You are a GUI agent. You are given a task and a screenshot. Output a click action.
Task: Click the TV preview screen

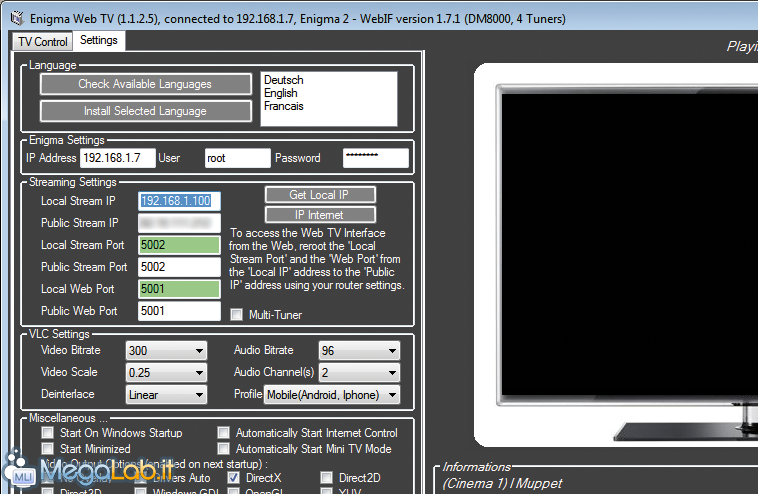629,244
